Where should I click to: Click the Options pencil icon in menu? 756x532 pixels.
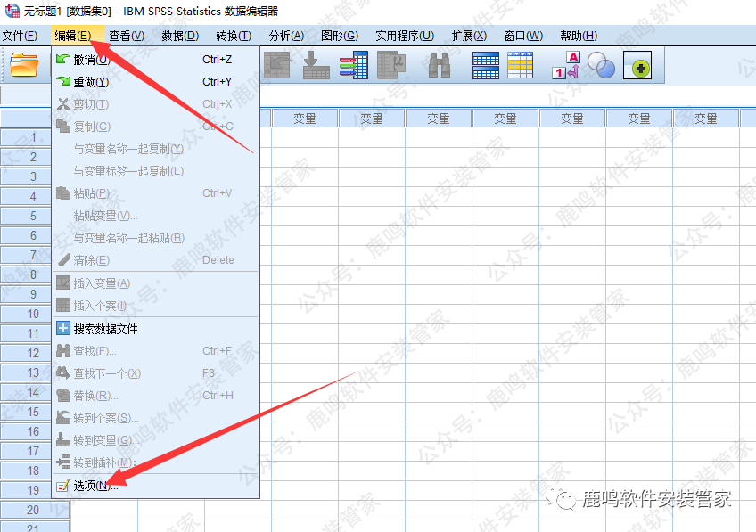(63, 486)
